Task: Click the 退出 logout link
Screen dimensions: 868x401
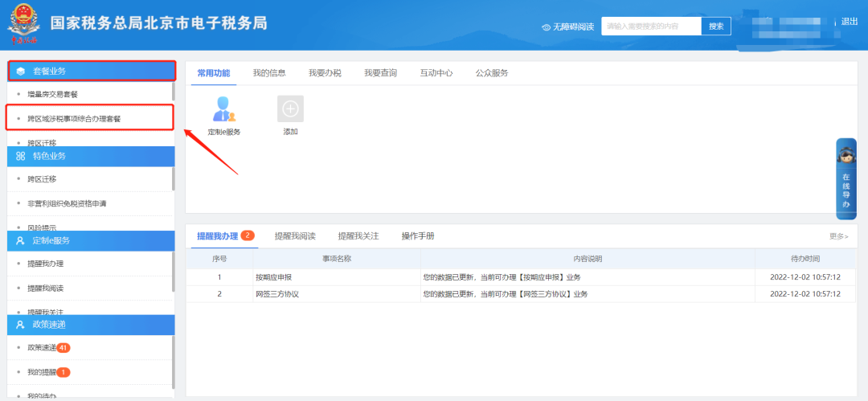Action: pyautogui.click(x=849, y=22)
